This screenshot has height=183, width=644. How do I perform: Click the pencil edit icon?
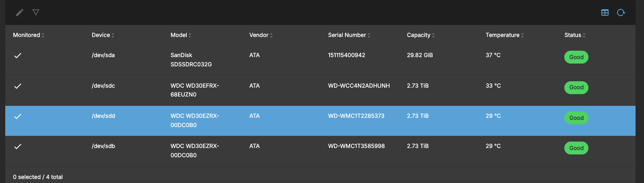coord(19,12)
